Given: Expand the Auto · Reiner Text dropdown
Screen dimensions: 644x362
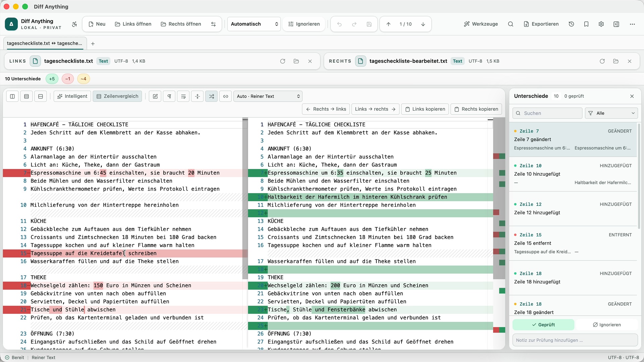Looking at the screenshot, I should click(268, 96).
